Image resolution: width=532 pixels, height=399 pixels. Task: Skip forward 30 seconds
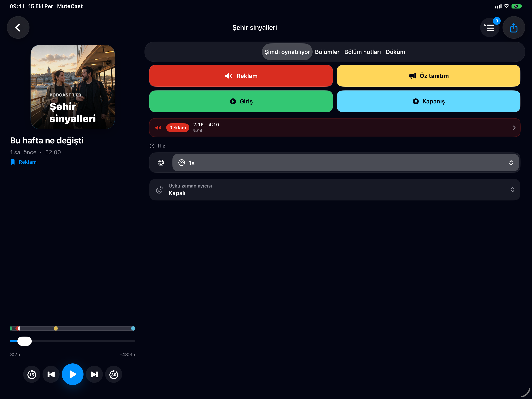click(x=114, y=374)
